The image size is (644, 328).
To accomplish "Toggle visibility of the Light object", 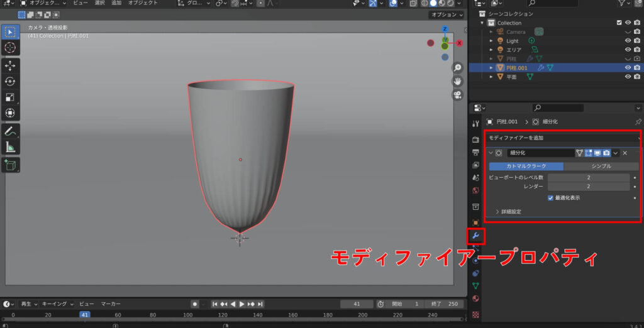I will [x=628, y=41].
